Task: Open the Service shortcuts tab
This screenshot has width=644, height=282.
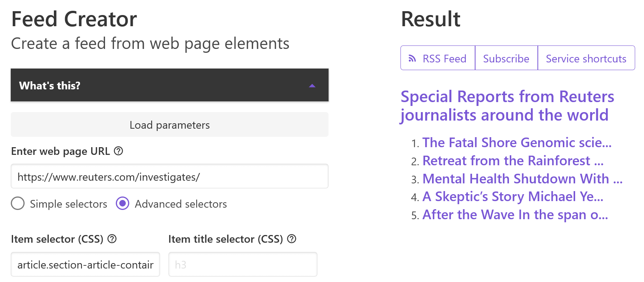Action: [x=586, y=58]
